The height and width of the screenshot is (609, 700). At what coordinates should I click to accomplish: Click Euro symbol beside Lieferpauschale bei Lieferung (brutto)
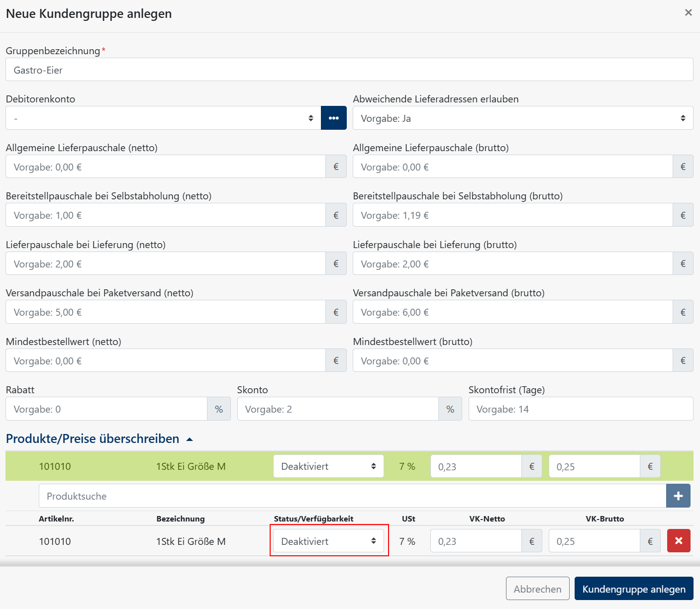click(x=683, y=263)
